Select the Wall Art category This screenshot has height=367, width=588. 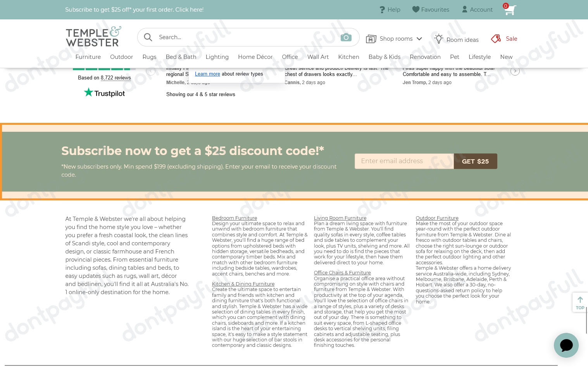point(318,57)
